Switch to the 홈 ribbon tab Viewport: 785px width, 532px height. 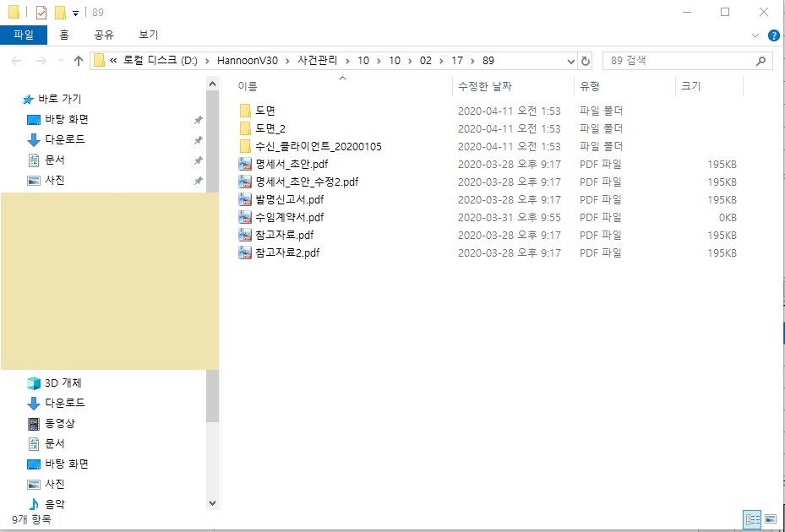click(64, 35)
